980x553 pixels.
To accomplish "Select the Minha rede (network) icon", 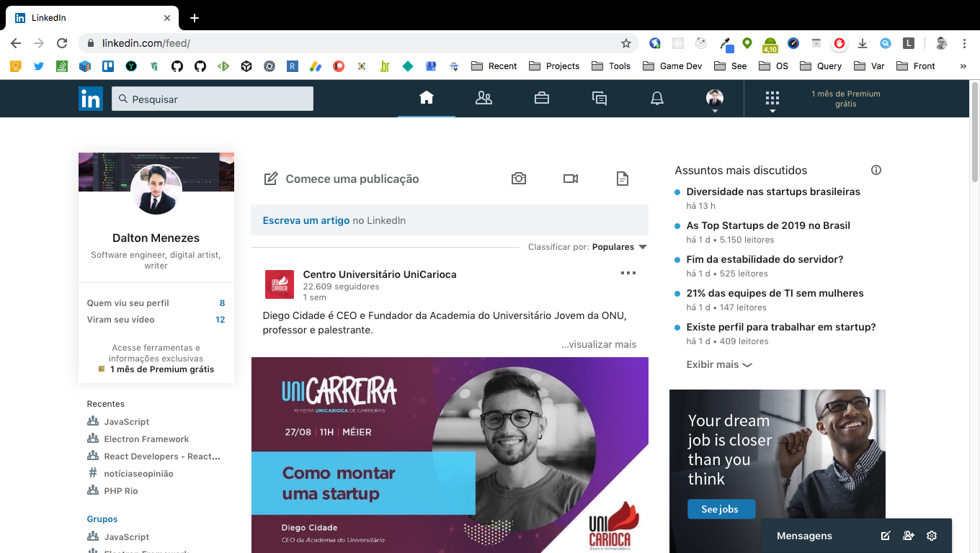I will tap(484, 99).
